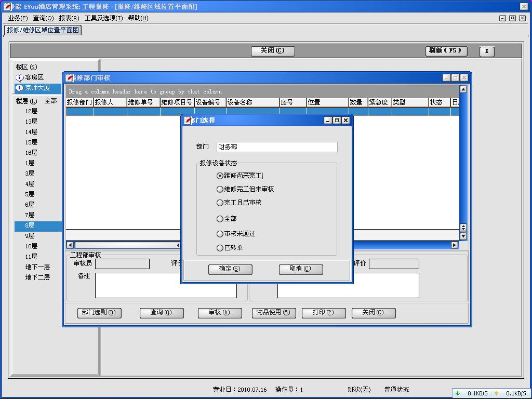Open the 业务(F) menu
This screenshot has width=532, height=399.
coord(18,18)
